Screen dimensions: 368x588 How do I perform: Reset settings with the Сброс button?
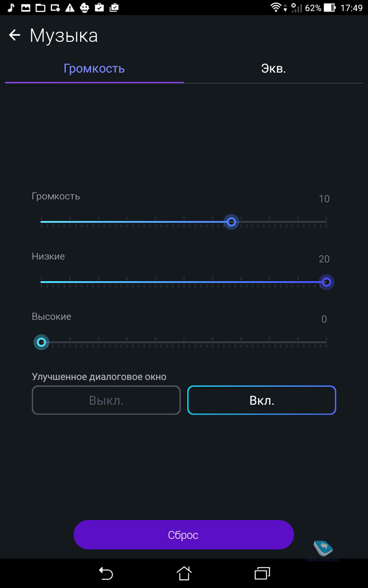(x=184, y=535)
